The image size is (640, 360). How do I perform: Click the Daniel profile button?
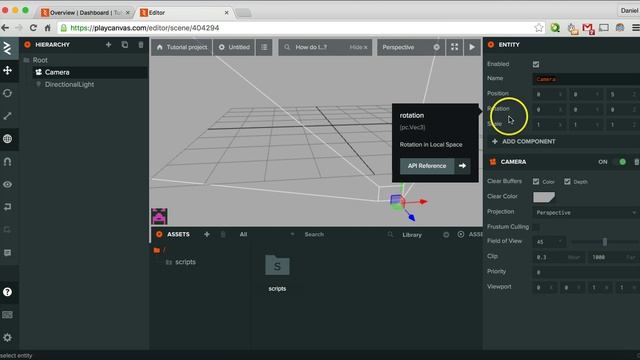[x=629, y=11]
